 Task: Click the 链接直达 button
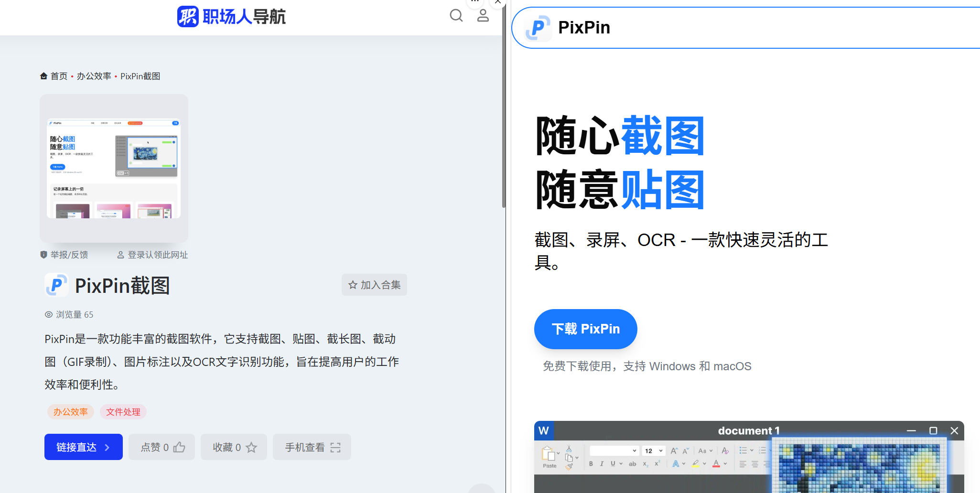[x=84, y=447]
